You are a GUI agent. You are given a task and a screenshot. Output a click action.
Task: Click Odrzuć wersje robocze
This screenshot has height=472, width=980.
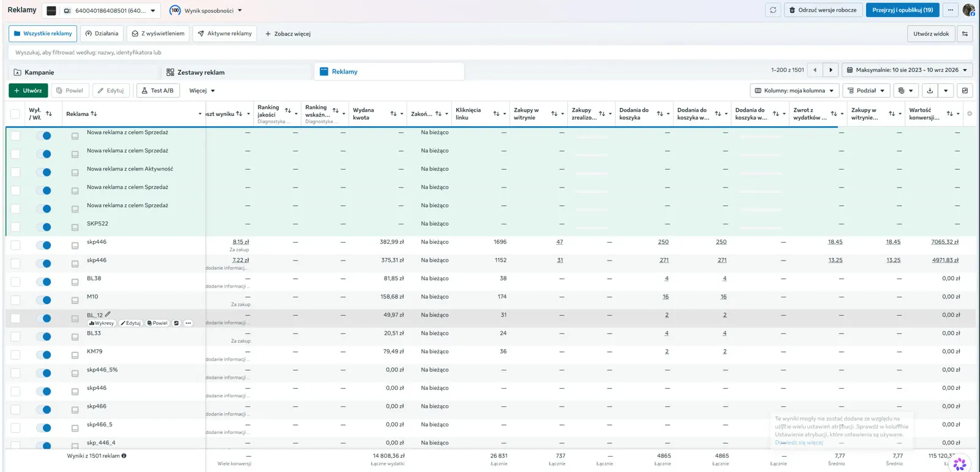pyautogui.click(x=823, y=10)
